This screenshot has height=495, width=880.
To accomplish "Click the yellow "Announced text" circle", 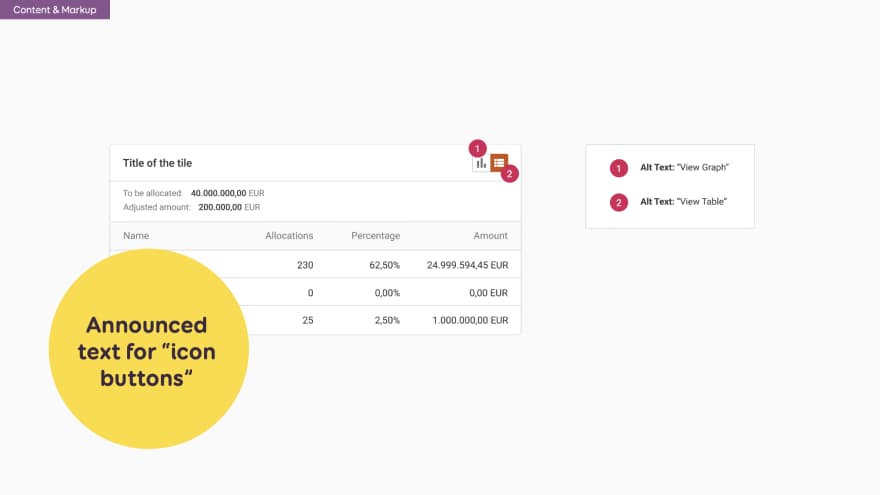I will (148, 347).
